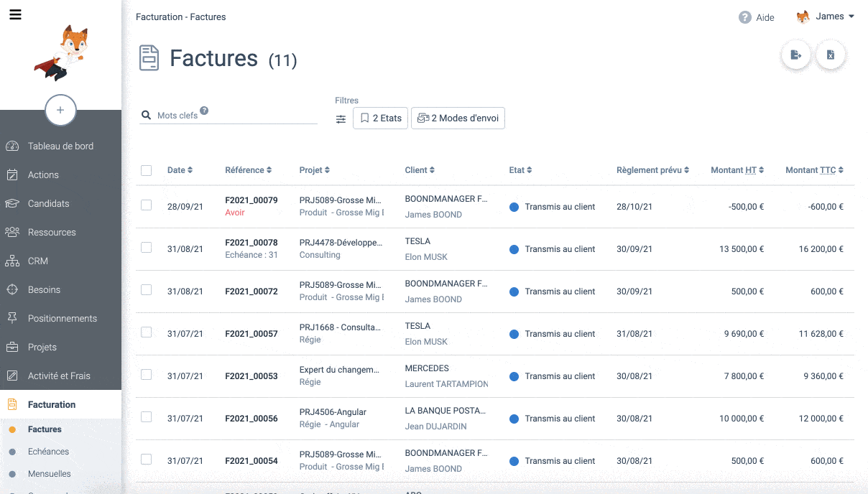Click the red Avoir label

pos(234,213)
